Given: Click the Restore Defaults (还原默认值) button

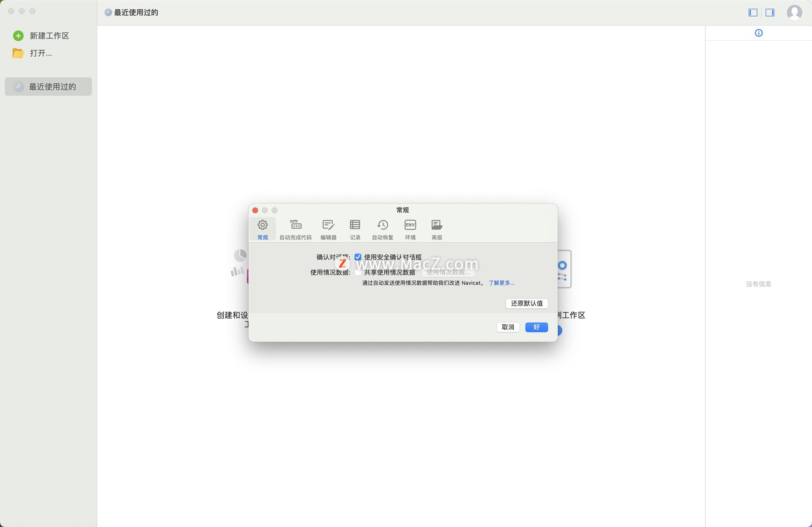Looking at the screenshot, I should pyautogui.click(x=527, y=303).
